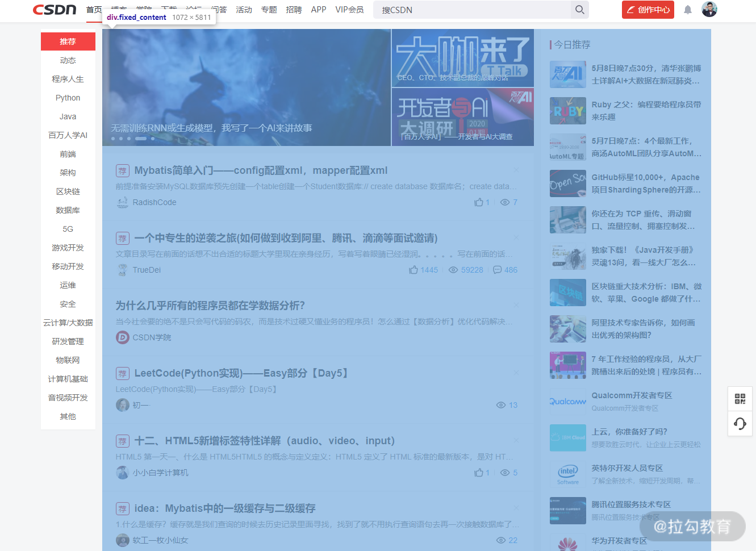Open the 大咖来了 T Talk banner
The height and width of the screenshot is (551, 756).
click(x=463, y=58)
